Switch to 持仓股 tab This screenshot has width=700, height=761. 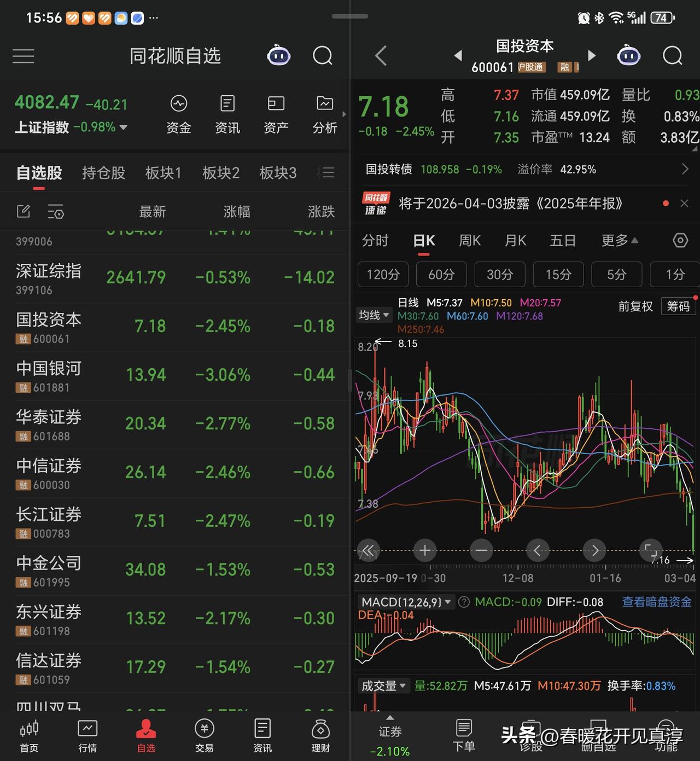point(103,173)
